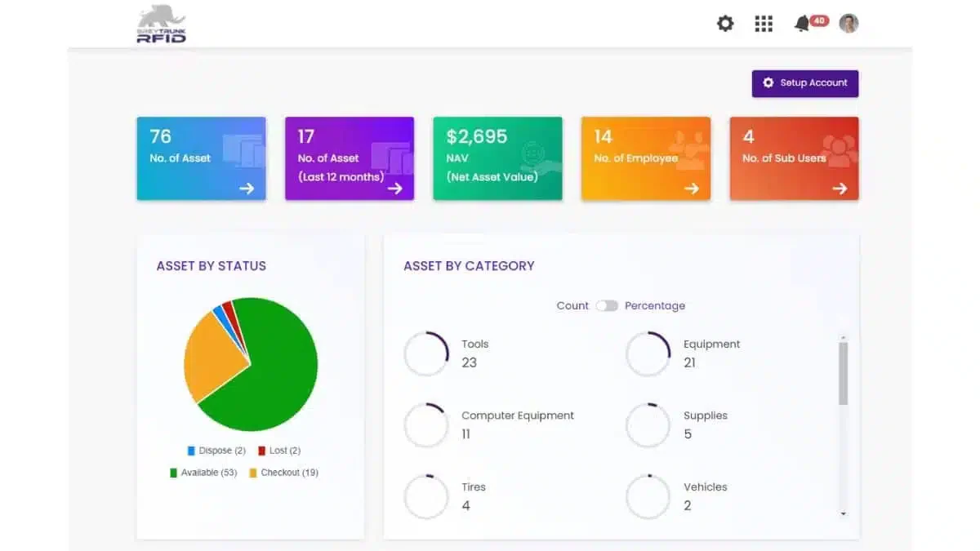The width and height of the screenshot is (980, 551).
Task: Click the category list scroll down arrow
Action: [844, 513]
